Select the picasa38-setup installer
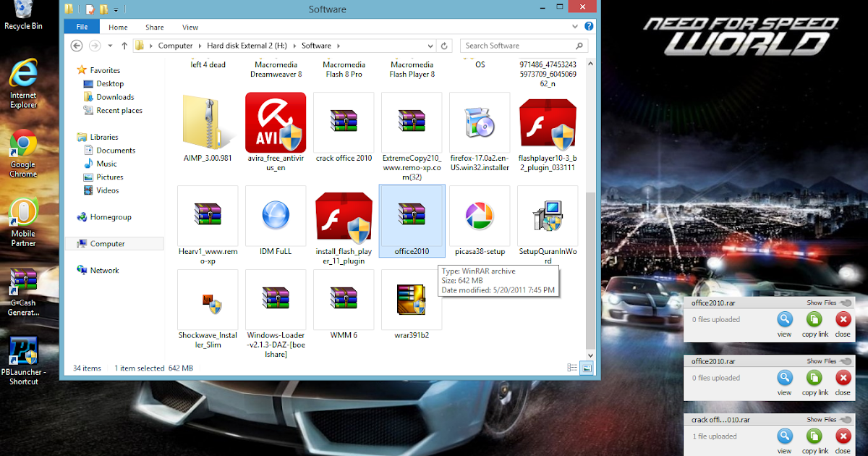868x456 pixels. [x=480, y=221]
